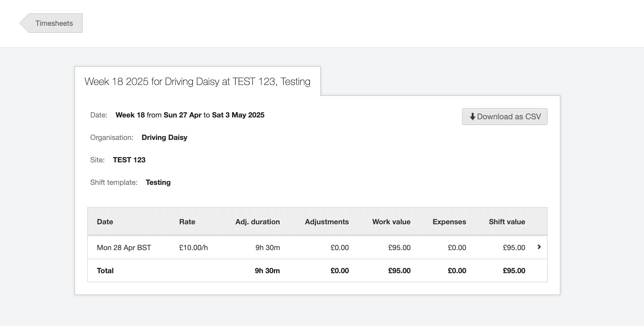Click the bold total shift value £95.00
Image resolution: width=644 pixels, height=326 pixels.
tap(514, 271)
